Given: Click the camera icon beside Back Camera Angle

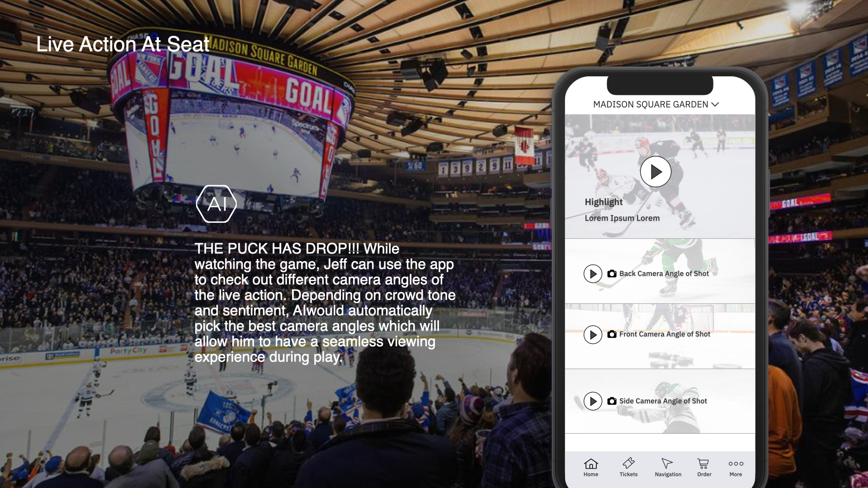Looking at the screenshot, I should (x=612, y=274).
